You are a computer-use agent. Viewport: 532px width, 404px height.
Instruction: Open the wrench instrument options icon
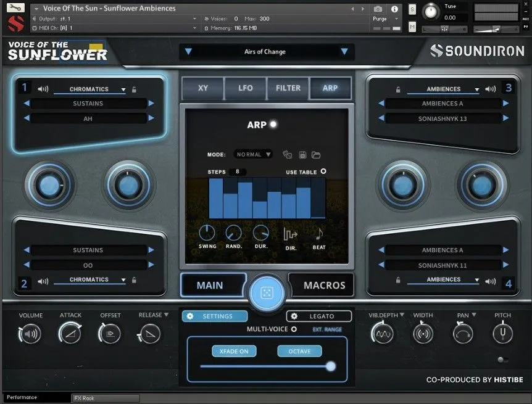click(15, 7)
